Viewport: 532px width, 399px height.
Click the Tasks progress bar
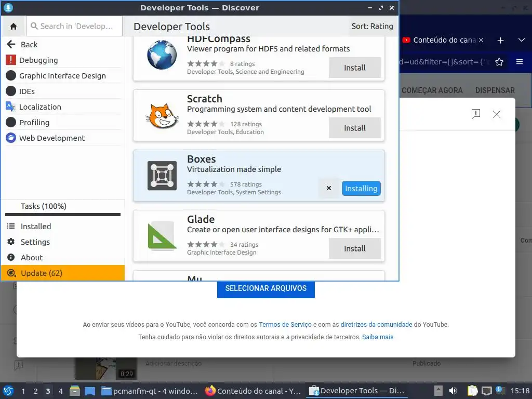pyautogui.click(x=63, y=215)
